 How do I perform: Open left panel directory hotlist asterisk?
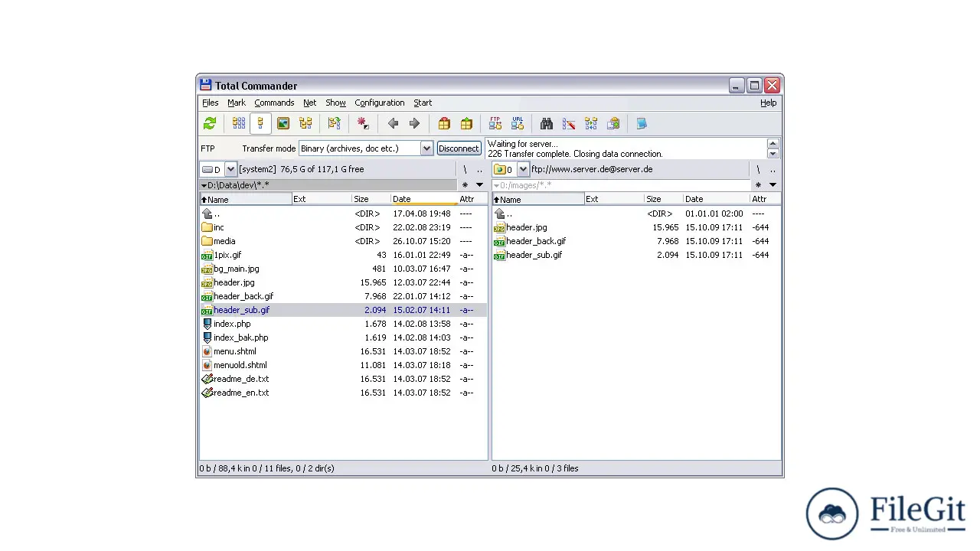point(465,184)
